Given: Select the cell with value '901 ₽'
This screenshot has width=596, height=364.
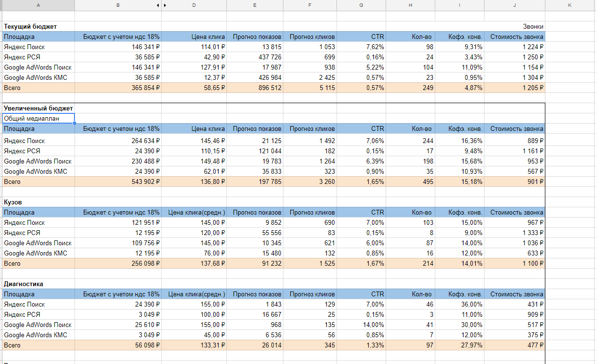Looking at the screenshot, I should click(515, 182).
